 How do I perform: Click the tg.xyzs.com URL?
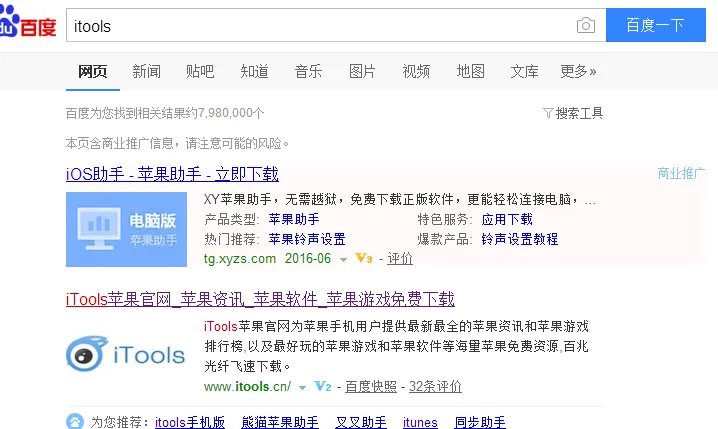[239, 259]
